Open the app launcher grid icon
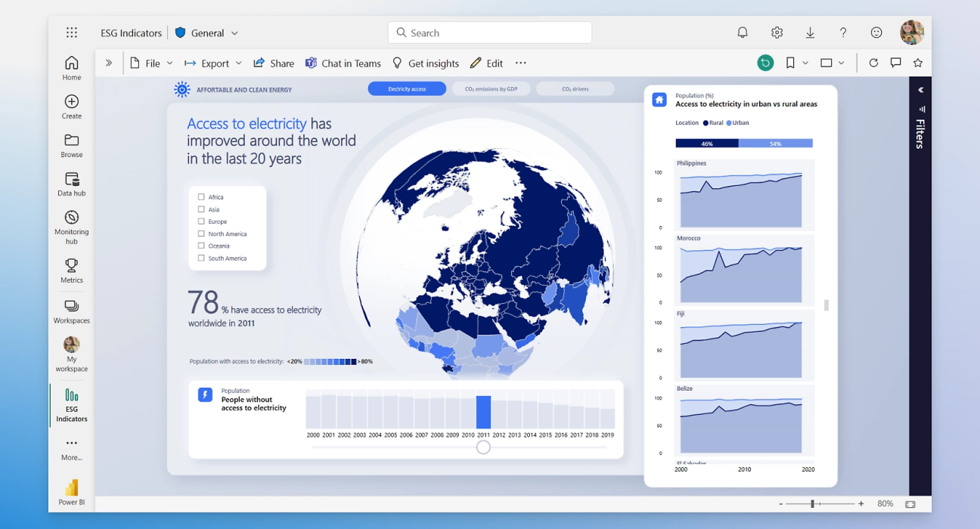980x529 pixels. tap(72, 32)
